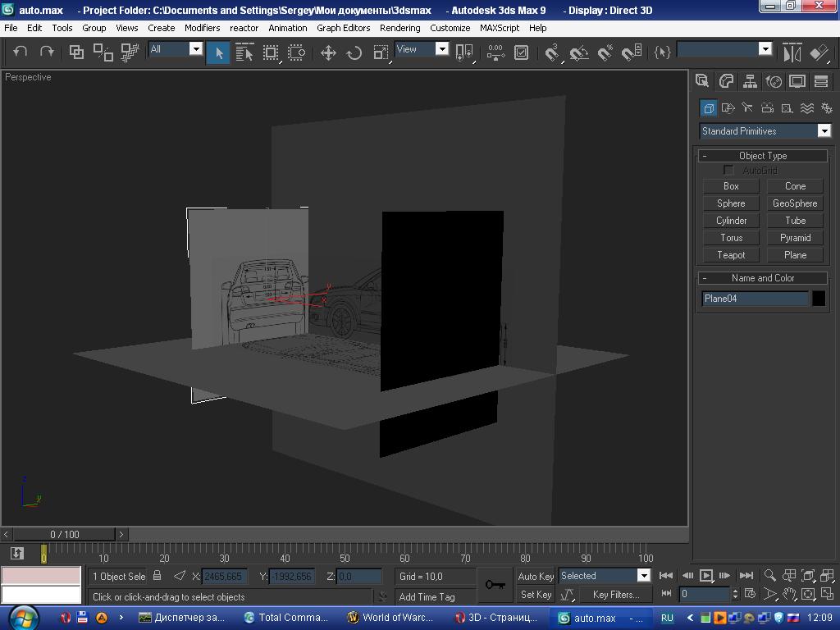Open the Rendering menu
This screenshot has width=840, height=630.
coord(400,28)
